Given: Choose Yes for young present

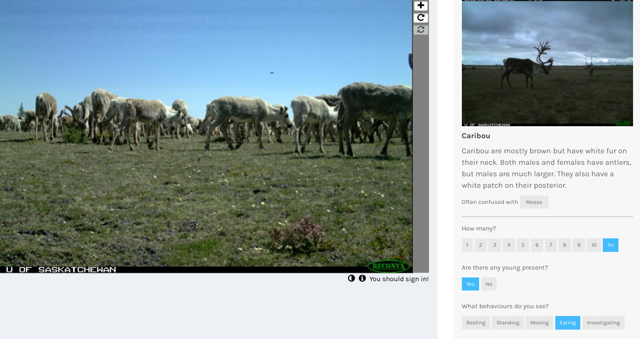Looking at the screenshot, I should (470, 284).
